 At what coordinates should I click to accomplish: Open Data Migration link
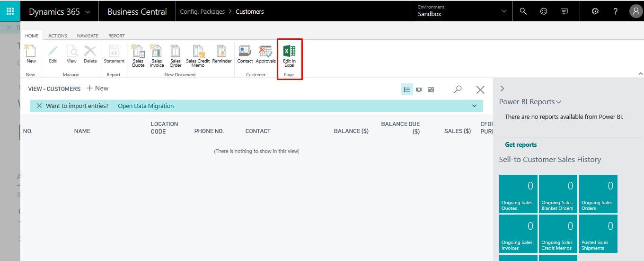pyautogui.click(x=146, y=106)
